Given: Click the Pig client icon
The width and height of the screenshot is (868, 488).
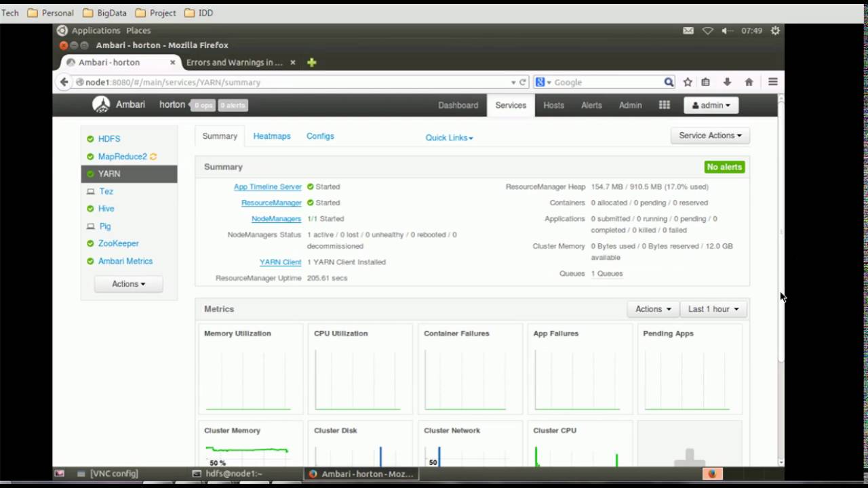Looking at the screenshot, I should 90,226.
